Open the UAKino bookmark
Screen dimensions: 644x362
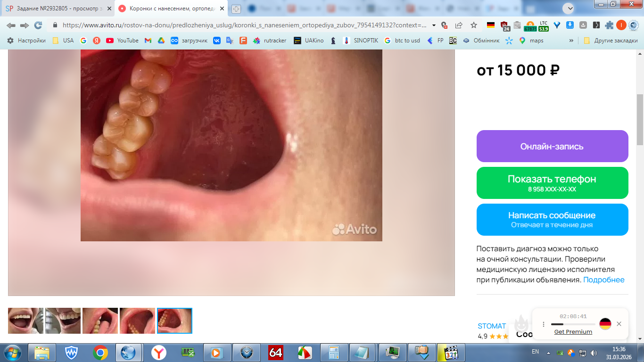tap(309, 41)
